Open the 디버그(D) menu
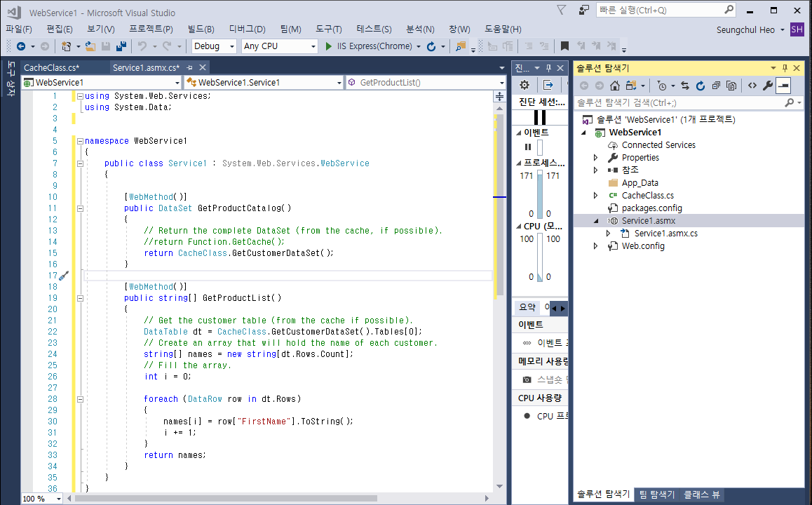The width and height of the screenshot is (812, 505). (x=247, y=29)
